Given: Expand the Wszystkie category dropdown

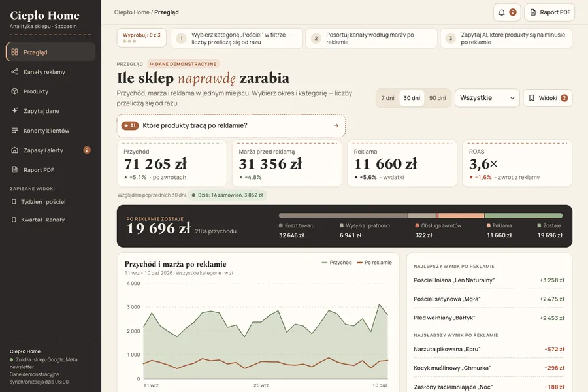Looking at the screenshot, I should tap(487, 98).
